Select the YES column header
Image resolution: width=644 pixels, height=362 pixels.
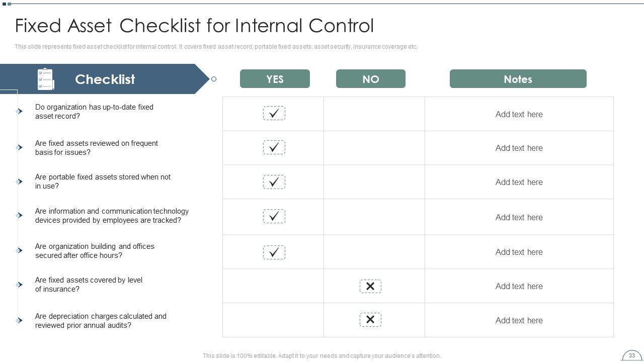[275, 79]
